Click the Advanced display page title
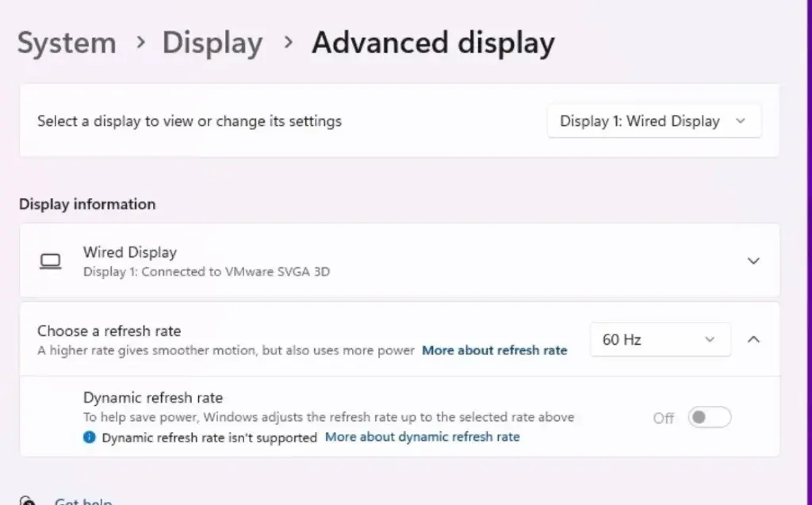812x505 pixels. pos(433,43)
